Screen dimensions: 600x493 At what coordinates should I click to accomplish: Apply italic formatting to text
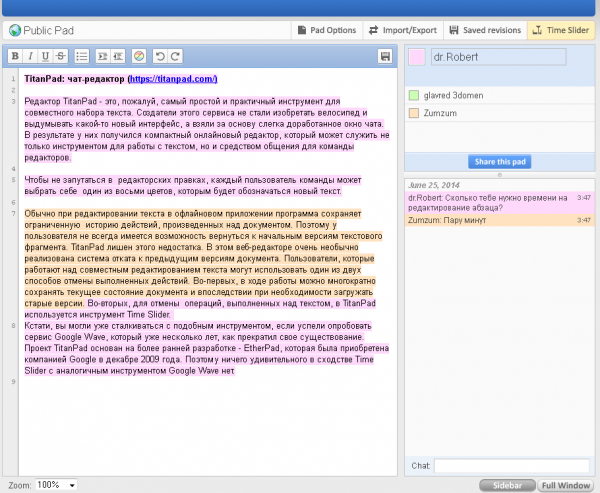(x=32, y=55)
